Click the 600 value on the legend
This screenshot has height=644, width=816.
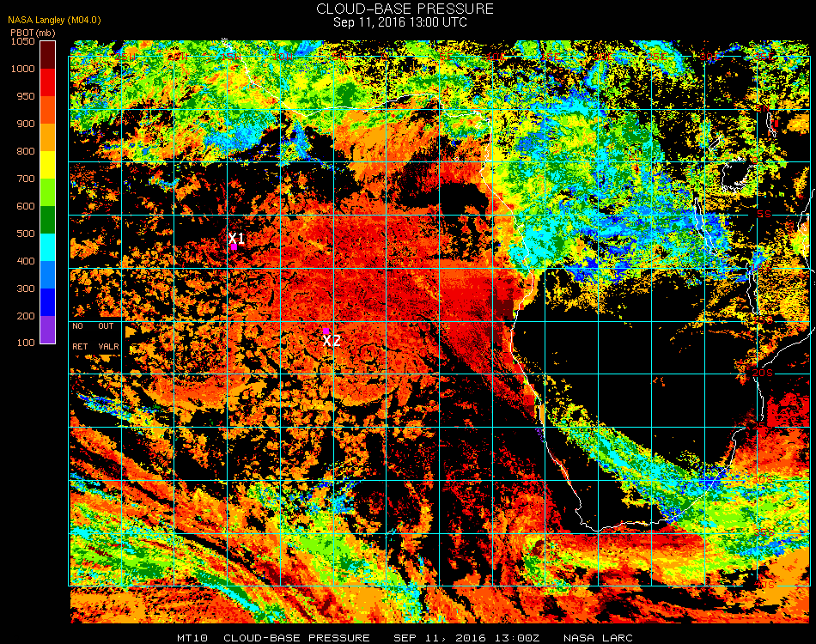click(x=26, y=207)
